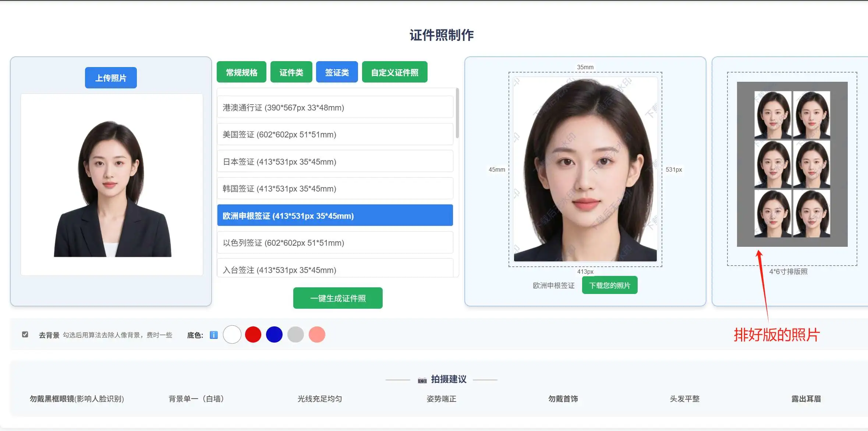Click 一键生成证件照 generate button
The image size is (868, 431).
point(338,298)
